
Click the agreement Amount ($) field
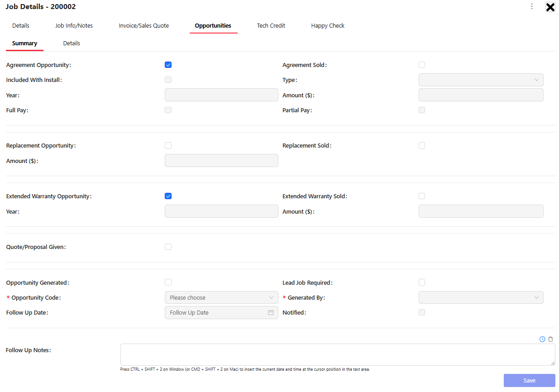(x=481, y=95)
